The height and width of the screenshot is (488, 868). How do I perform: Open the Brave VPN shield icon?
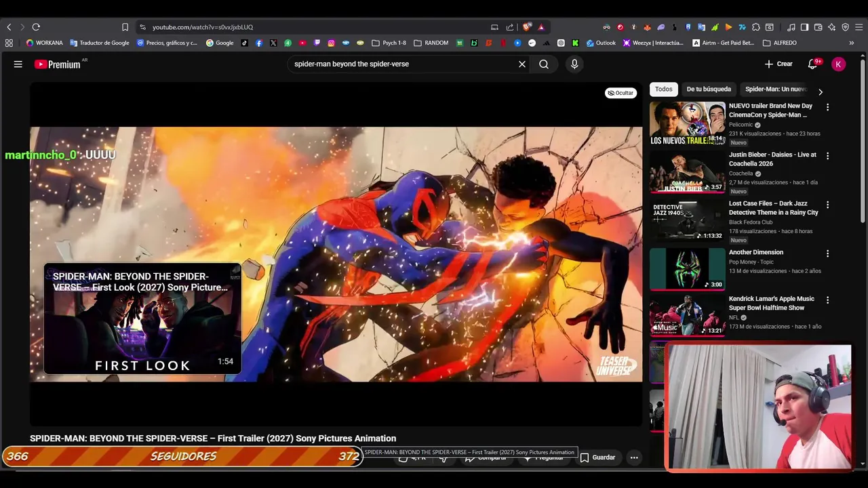coord(845,27)
